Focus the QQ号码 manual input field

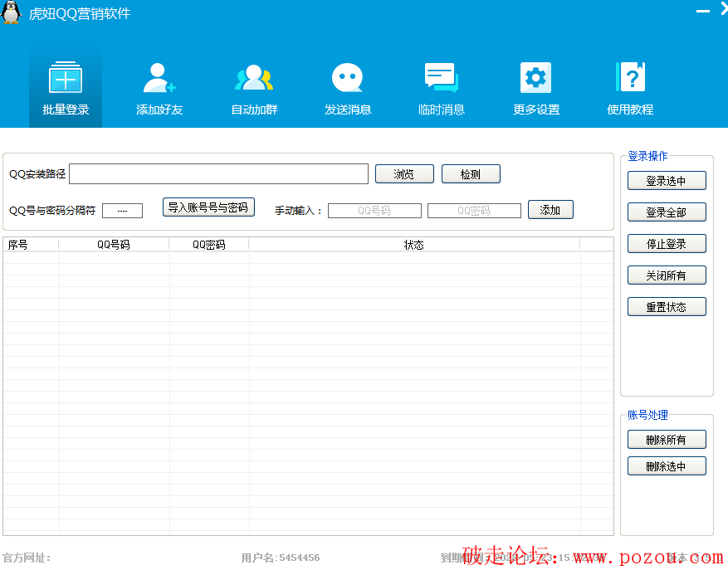[x=374, y=210]
